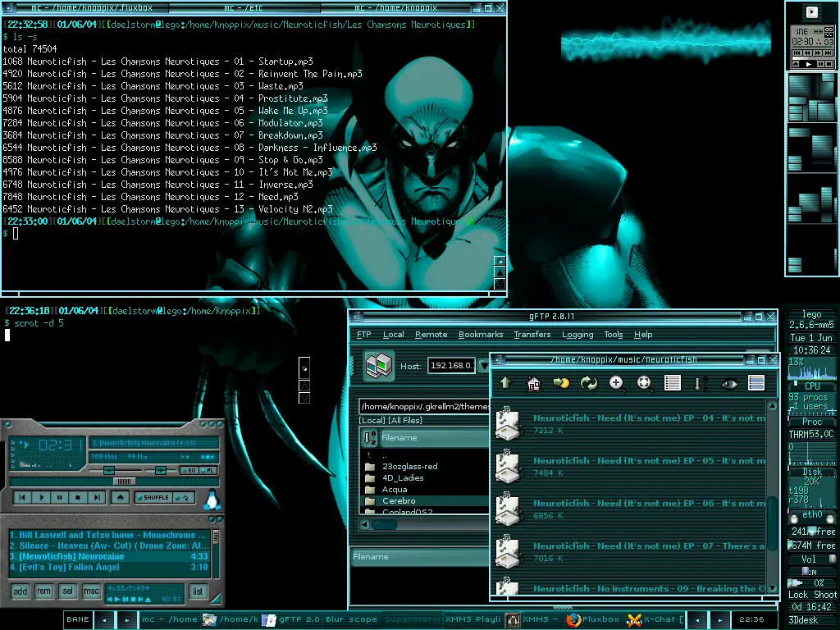Viewport: 840px width, 630px height.
Task: Click the file manager scrollbar down arrow
Action: click(x=773, y=588)
